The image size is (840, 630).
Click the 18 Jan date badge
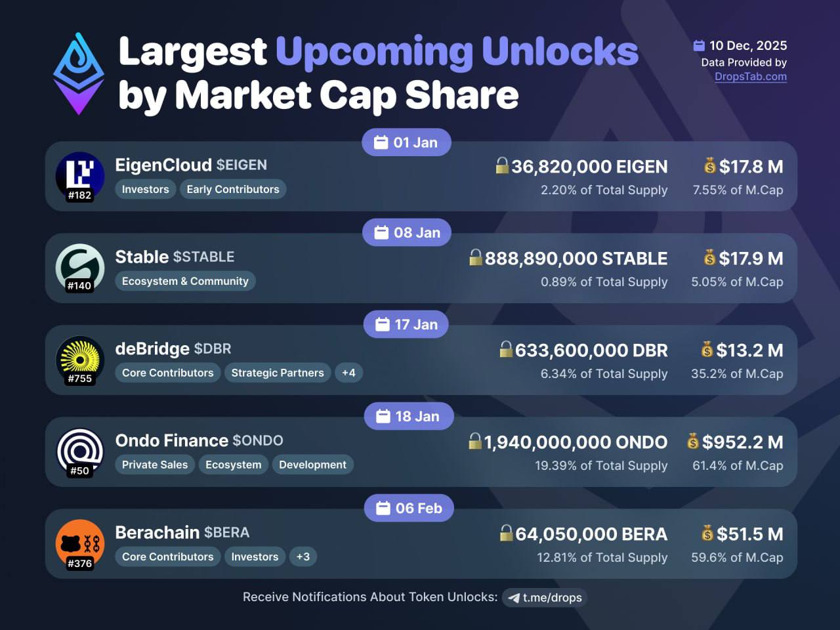click(x=408, y=416)
